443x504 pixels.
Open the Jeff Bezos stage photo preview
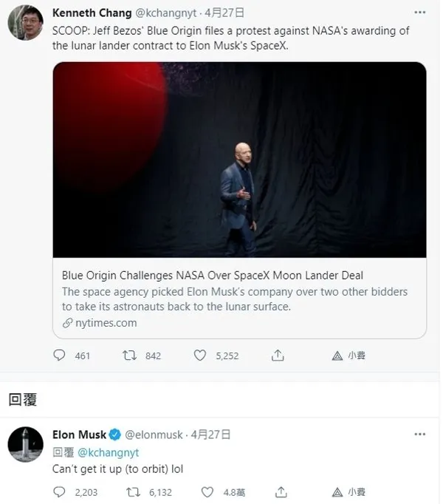pos(240,160)
